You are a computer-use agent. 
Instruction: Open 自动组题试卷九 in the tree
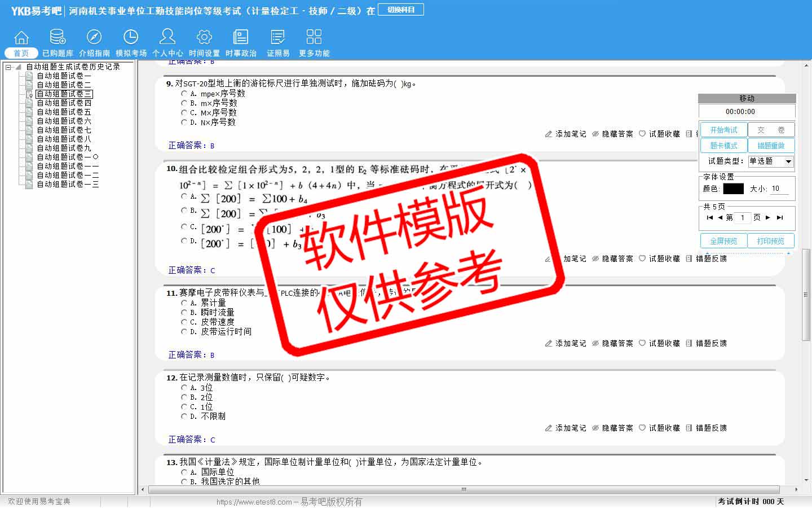(x=64, y=148)
